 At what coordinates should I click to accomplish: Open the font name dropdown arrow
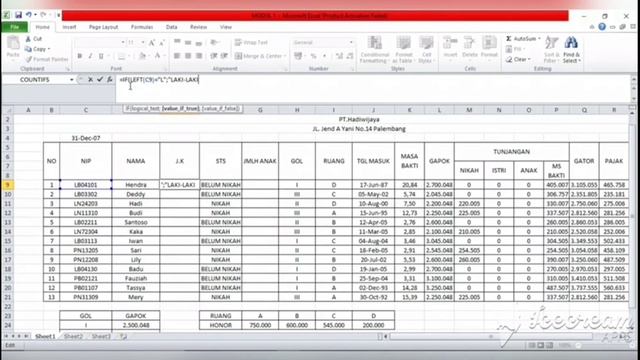(x=122, y=42)
